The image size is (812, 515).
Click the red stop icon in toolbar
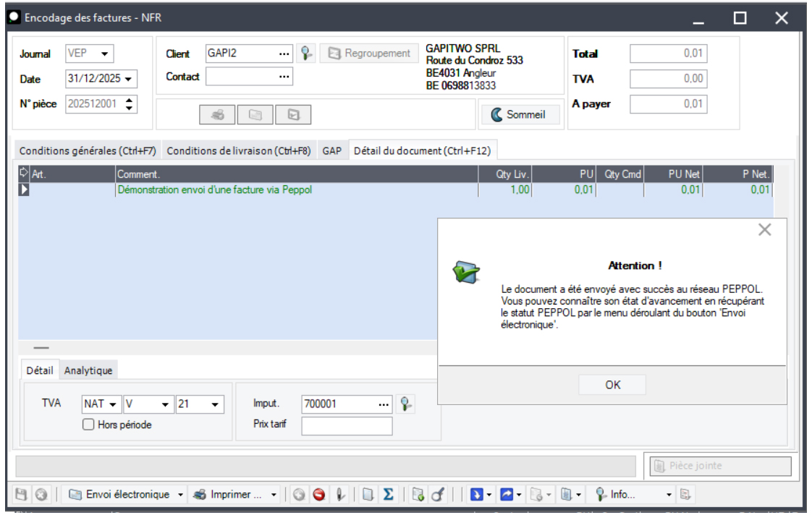318,495
